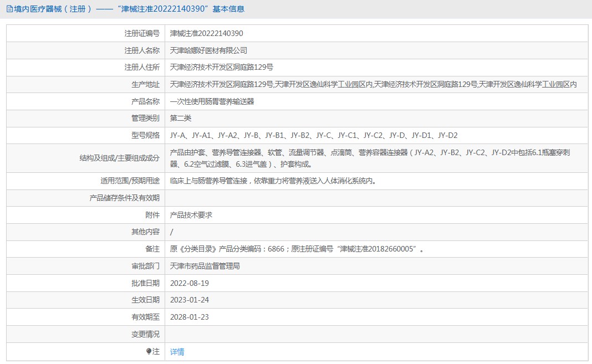
Task: Click the 其他内容 label
Action: (x=145, y=232)
